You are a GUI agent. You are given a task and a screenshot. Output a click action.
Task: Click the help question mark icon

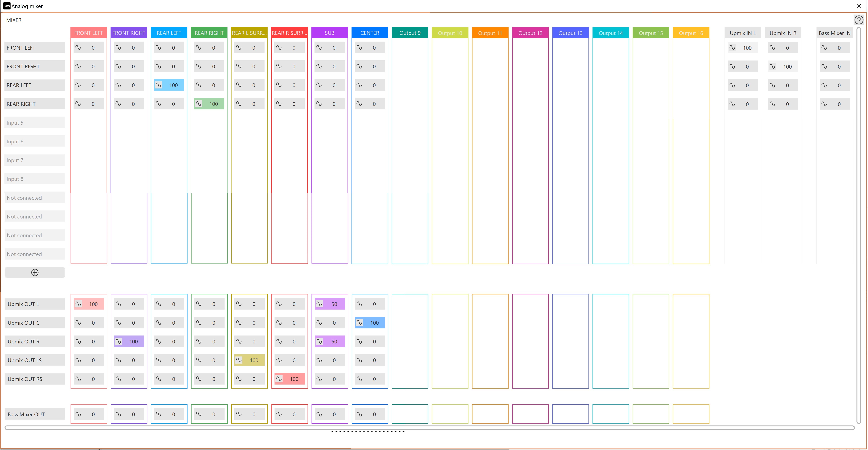tap(859, 20)
